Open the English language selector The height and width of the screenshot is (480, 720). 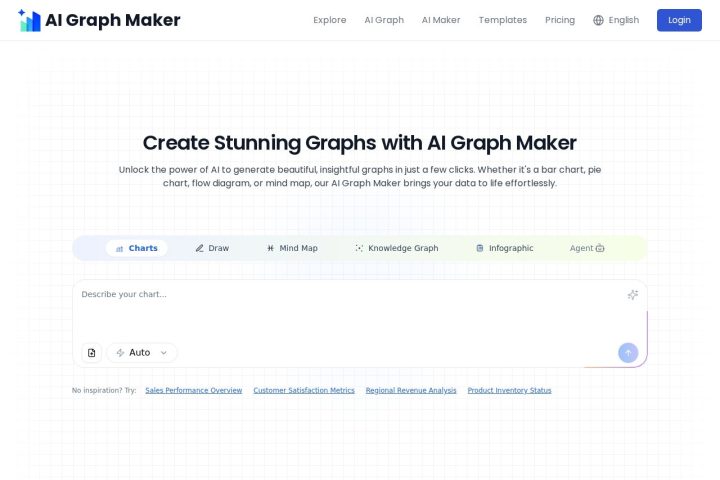coord(616,20)
